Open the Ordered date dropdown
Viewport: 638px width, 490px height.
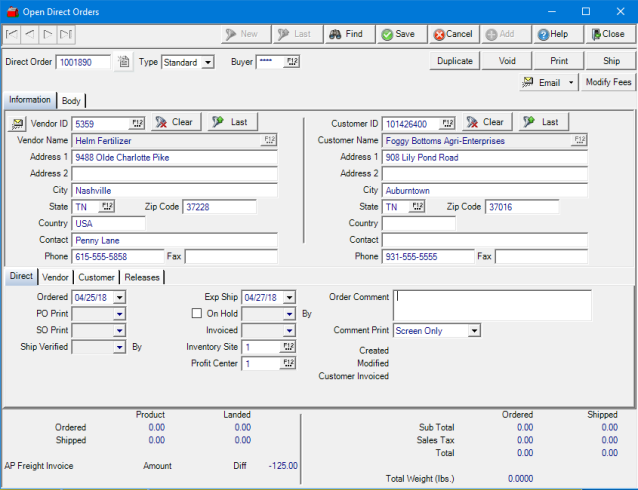coord(119,297)
